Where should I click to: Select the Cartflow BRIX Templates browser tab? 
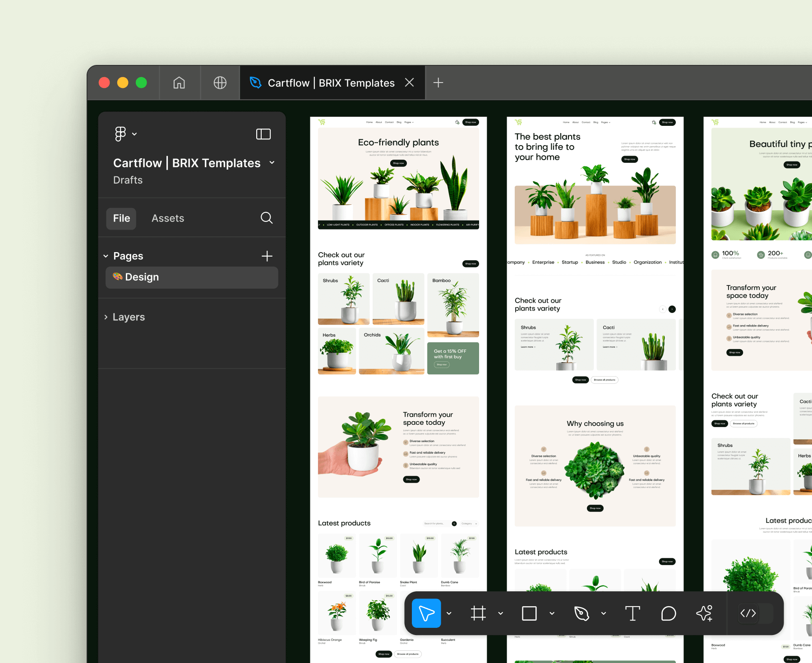[x=332, y=83]
